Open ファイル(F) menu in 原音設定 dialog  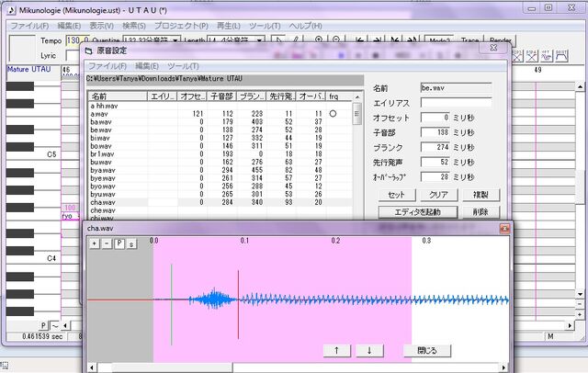[x=107, y=66]
